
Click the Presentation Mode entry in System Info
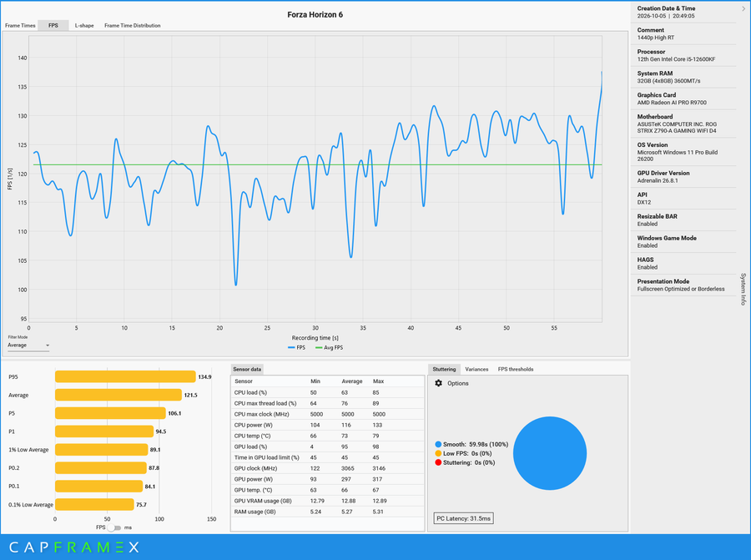(x=683, y=285)
